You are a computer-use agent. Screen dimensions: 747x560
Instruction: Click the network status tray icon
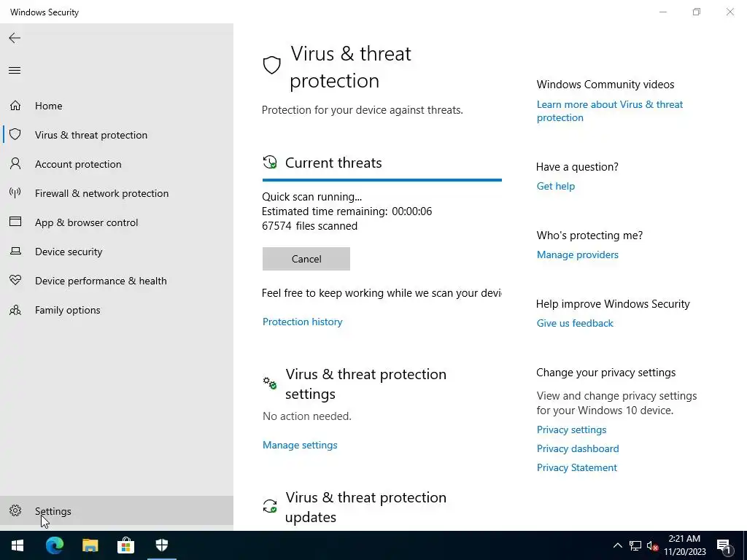point(635,545)
